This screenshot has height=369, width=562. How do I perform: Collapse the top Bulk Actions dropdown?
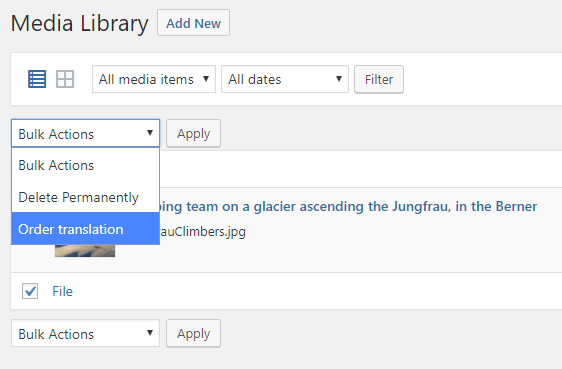point(85,133)
